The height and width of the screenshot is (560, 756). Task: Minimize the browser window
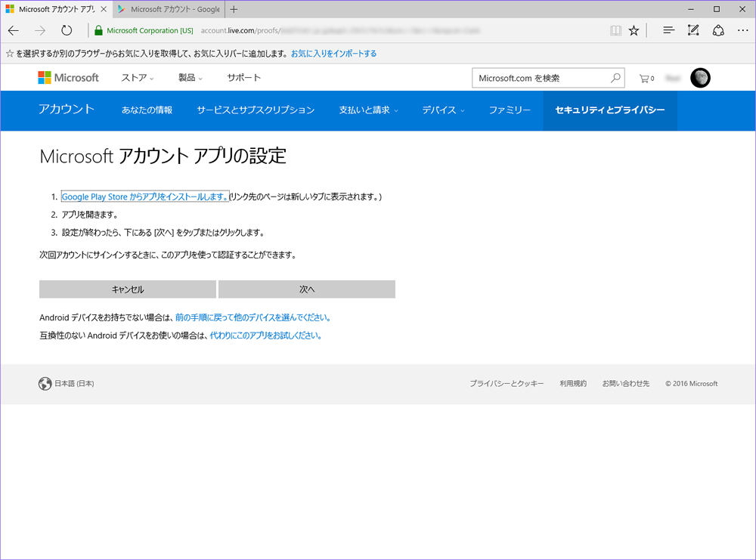[691, 9]
